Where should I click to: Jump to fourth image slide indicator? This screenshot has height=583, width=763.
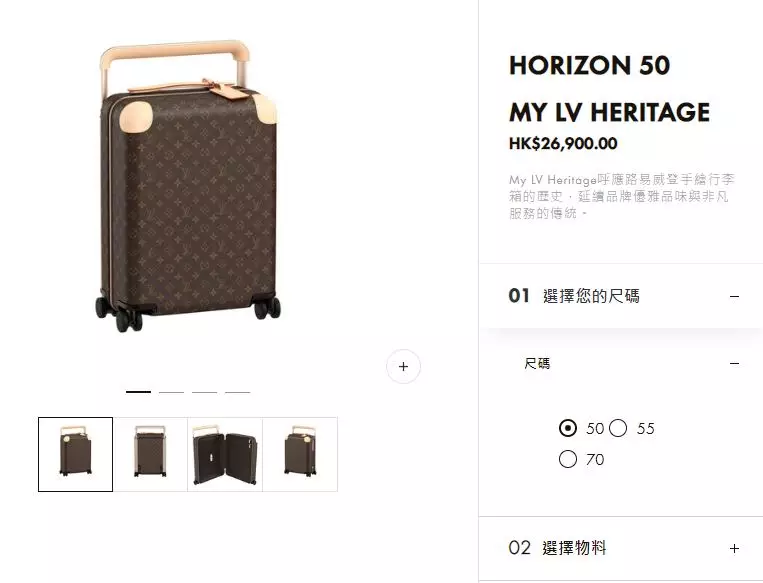237,392
